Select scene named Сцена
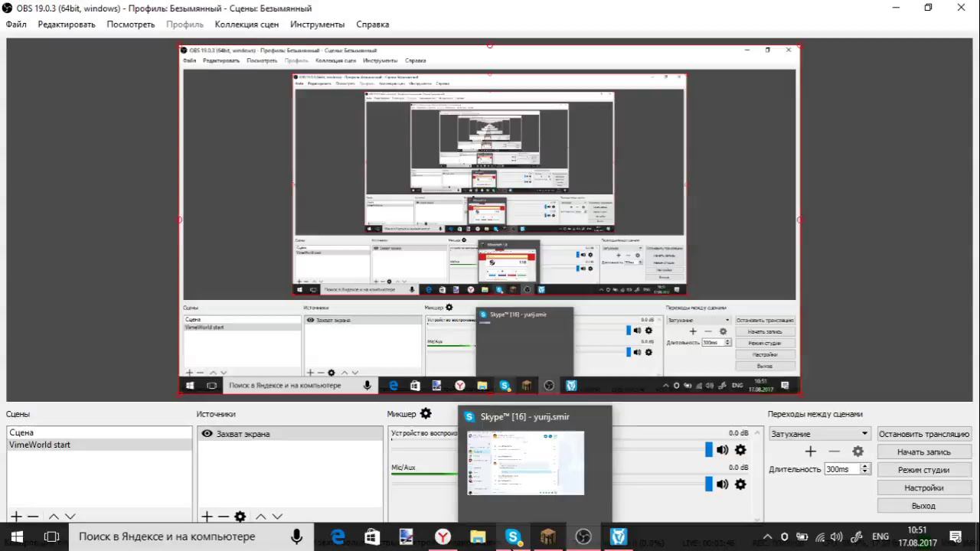 (100, 432)
